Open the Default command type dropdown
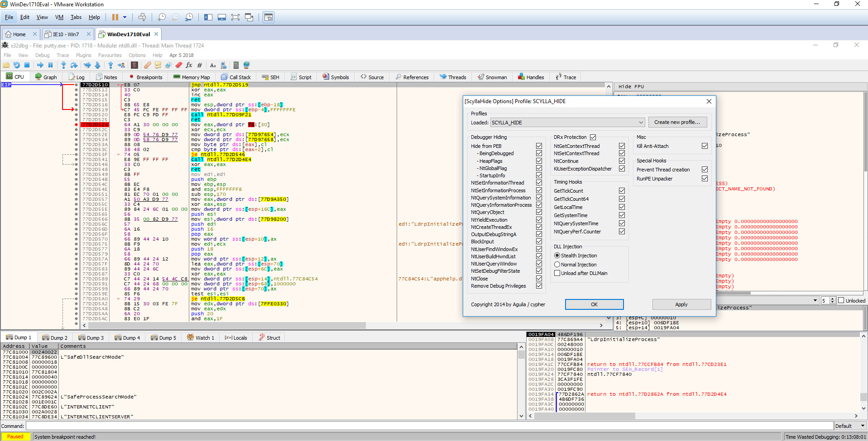868x441 pixels. click(x=850, y=426)
